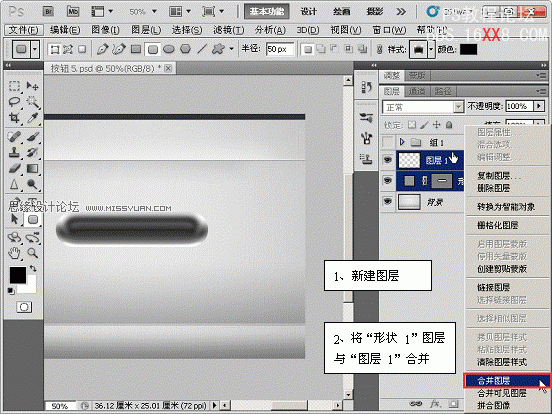Select the Move tool
The width and height of the screenshot is (552, 414).
tap(32, 86)
